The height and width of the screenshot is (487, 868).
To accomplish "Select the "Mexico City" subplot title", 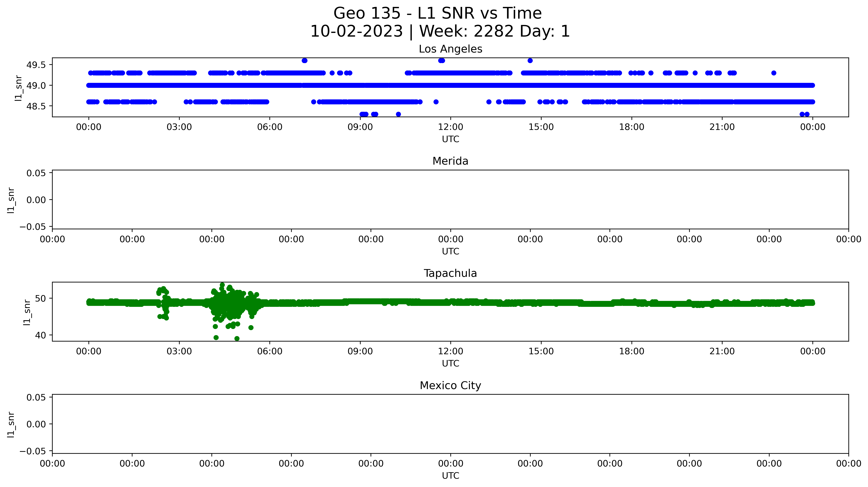I will click(451, 386).
